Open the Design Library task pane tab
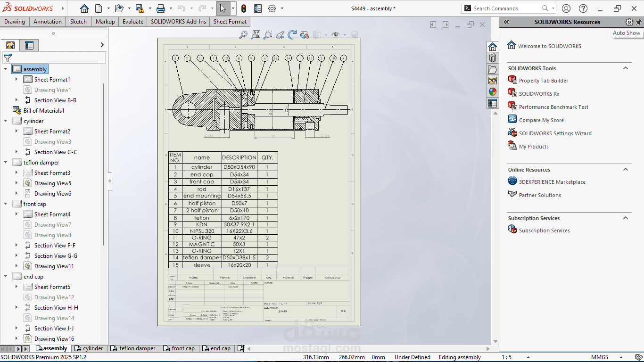This screenshot has height=362, width=644. coord(493,58)
